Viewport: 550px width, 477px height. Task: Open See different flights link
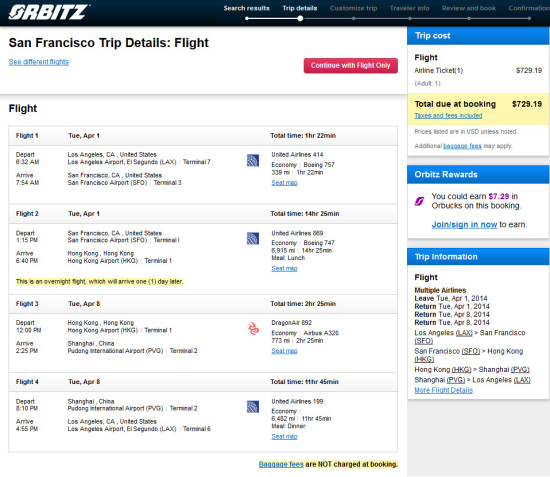point(39,62)
